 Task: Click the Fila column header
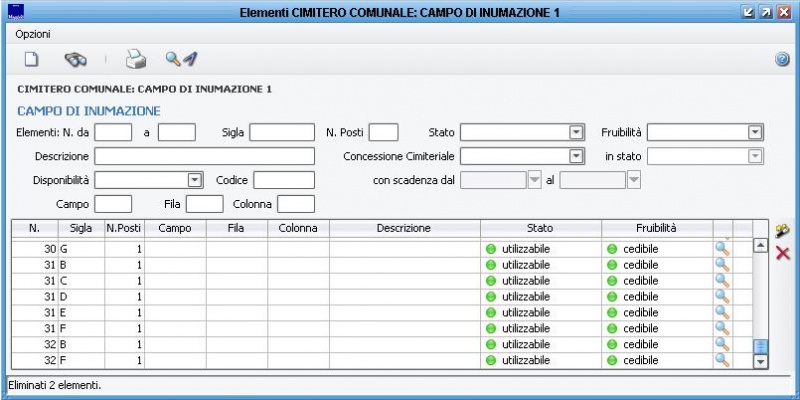point(236,229)
